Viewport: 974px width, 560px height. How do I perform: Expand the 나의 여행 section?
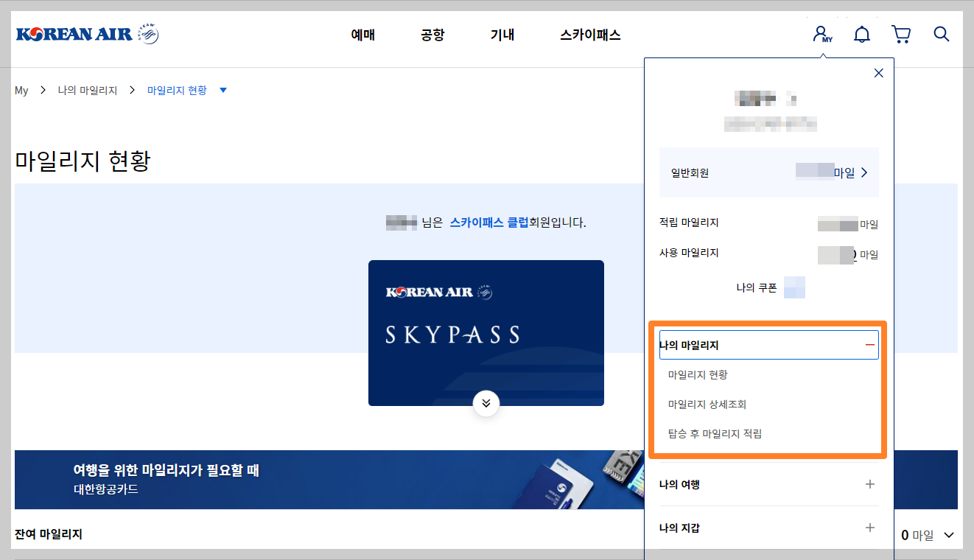[x=769, y=484]
